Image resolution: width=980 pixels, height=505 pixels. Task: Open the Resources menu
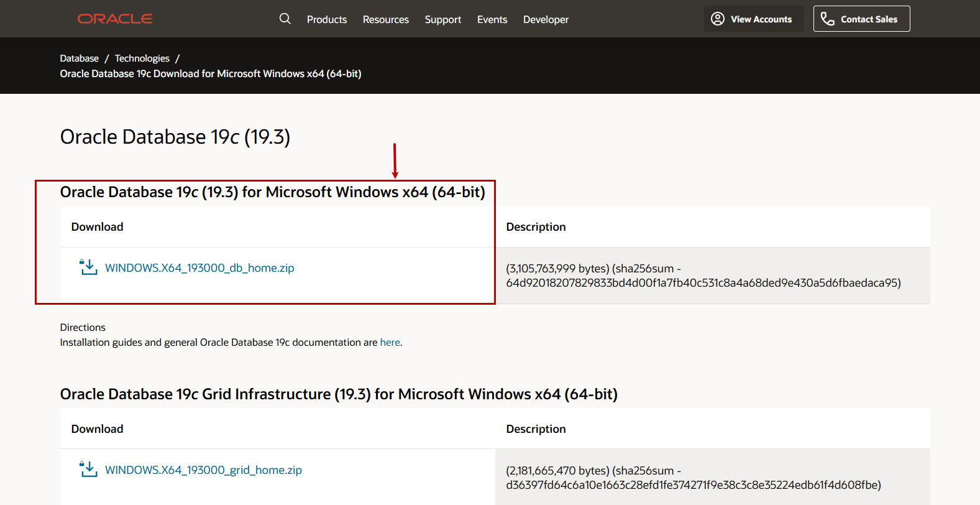point(386,20)
